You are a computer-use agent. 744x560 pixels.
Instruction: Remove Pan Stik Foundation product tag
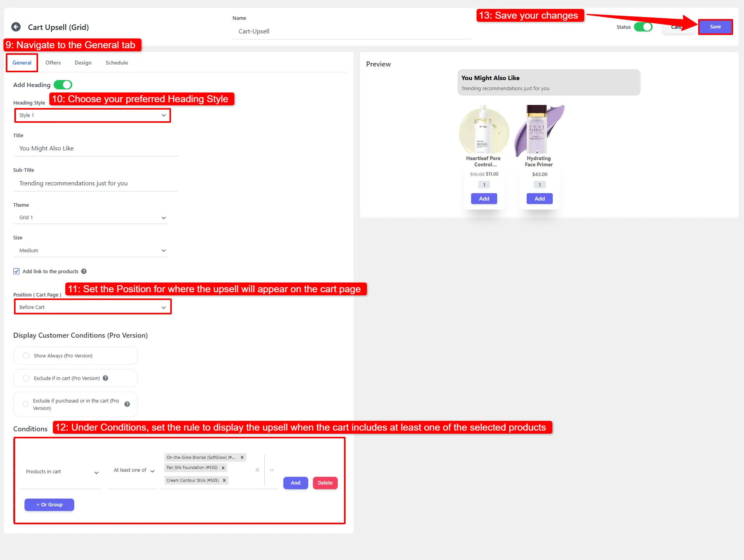click(223, 468)
